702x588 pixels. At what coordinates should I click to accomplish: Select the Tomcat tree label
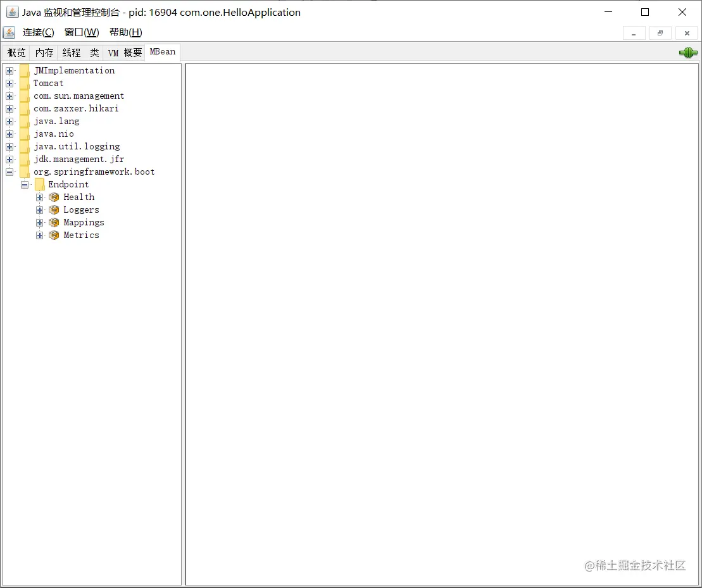(48, 84)
